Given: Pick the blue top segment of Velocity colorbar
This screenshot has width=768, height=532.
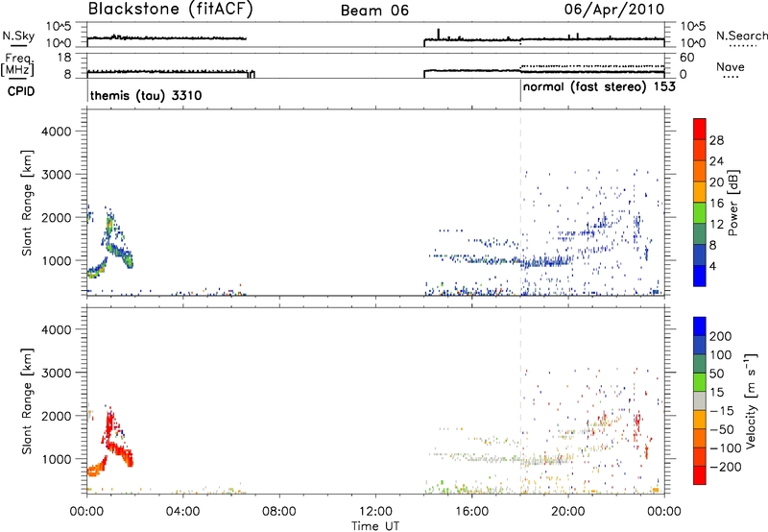Looking at the screenshot, I should pyautogui.click(x=700, y=326).
